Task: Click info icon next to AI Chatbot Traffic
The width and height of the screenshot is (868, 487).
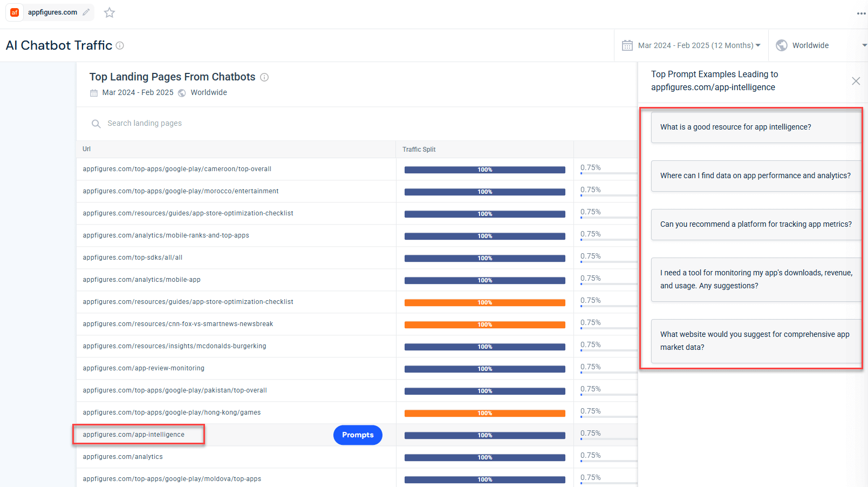Action: click(x=120, y=46)
